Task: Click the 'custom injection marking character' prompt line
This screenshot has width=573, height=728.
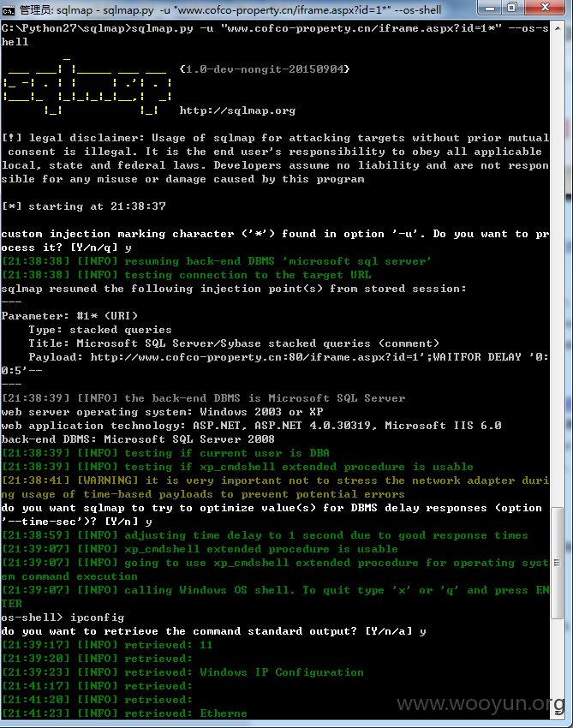Action: click(275, 241)
